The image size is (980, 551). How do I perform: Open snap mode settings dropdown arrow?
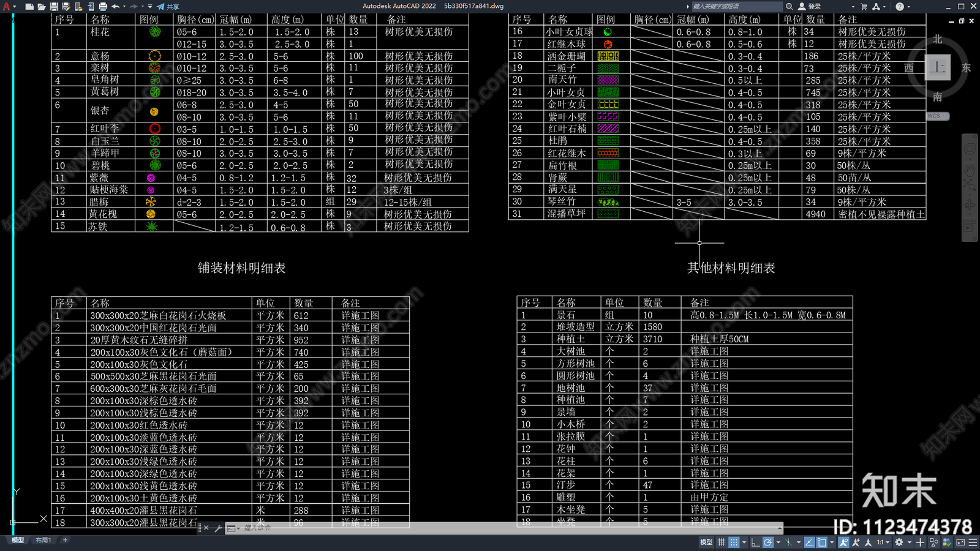click(x=744, y=542)
